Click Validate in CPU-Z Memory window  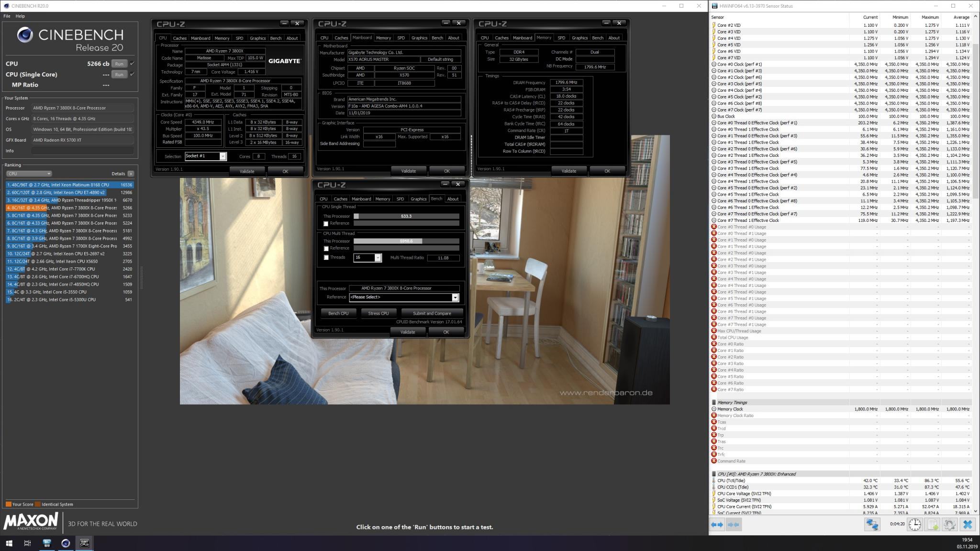[568, 171]
